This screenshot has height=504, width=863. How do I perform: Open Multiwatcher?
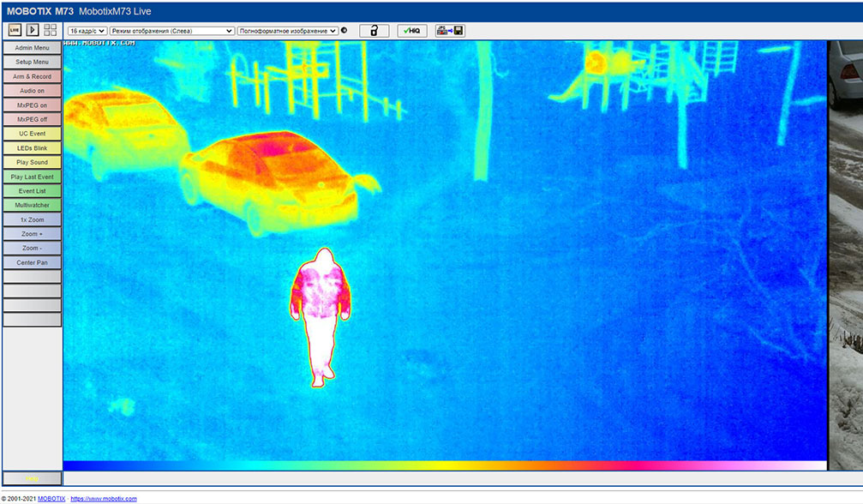click(32, 205)
